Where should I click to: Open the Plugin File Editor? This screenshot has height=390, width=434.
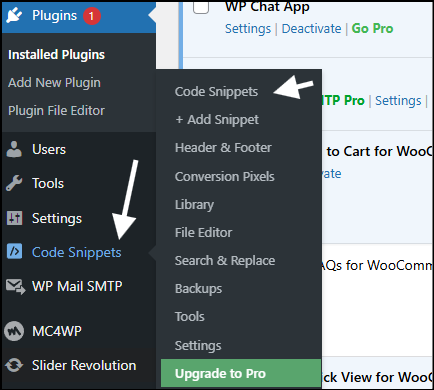coord(56,110)
